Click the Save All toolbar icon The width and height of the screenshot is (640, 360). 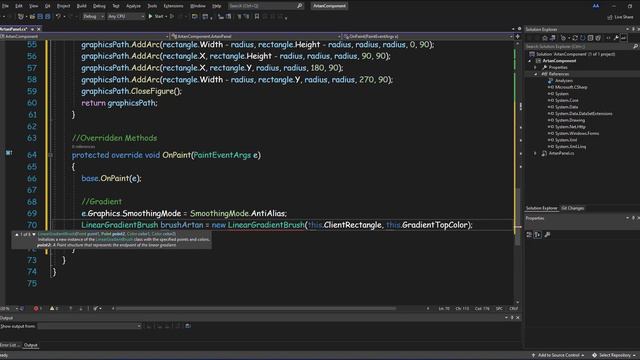tap(48, 17)
